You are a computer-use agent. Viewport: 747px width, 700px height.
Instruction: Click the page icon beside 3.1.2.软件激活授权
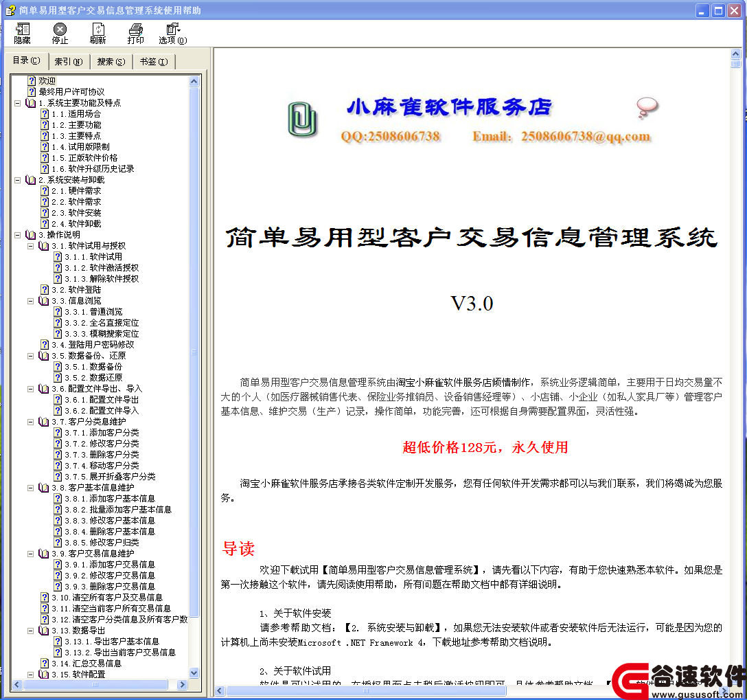58,268
